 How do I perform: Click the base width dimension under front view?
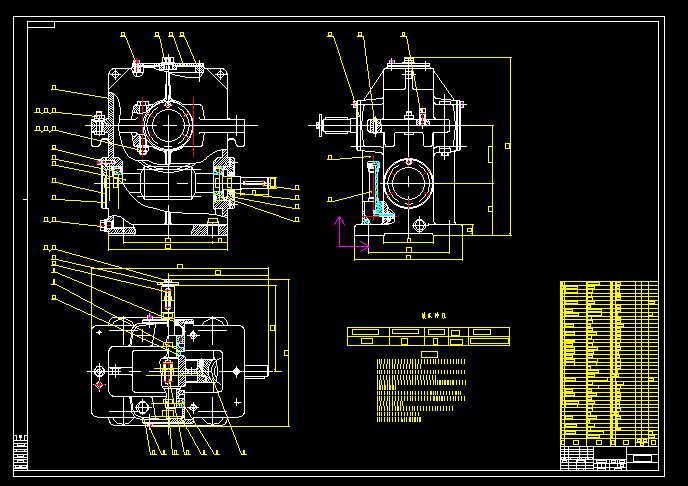click(168, 244)
